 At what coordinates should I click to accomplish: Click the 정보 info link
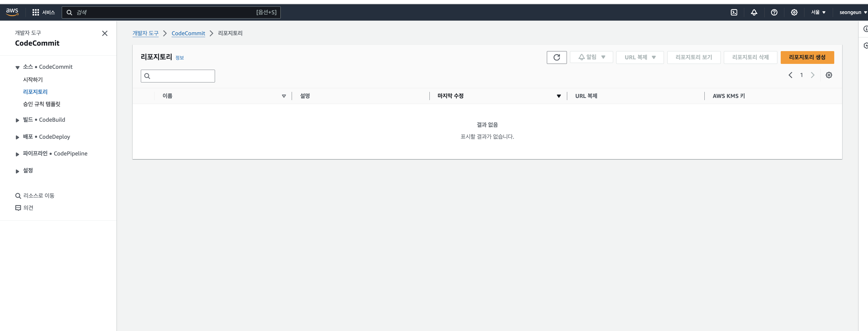[x=180, y=57]
